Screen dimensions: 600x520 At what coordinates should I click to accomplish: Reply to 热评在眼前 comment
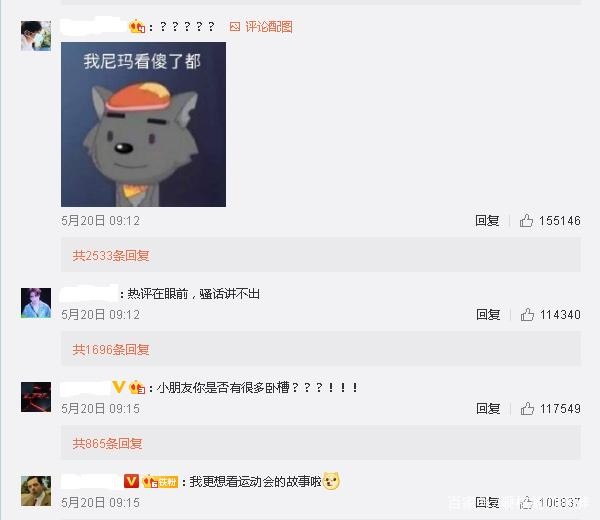488,315
